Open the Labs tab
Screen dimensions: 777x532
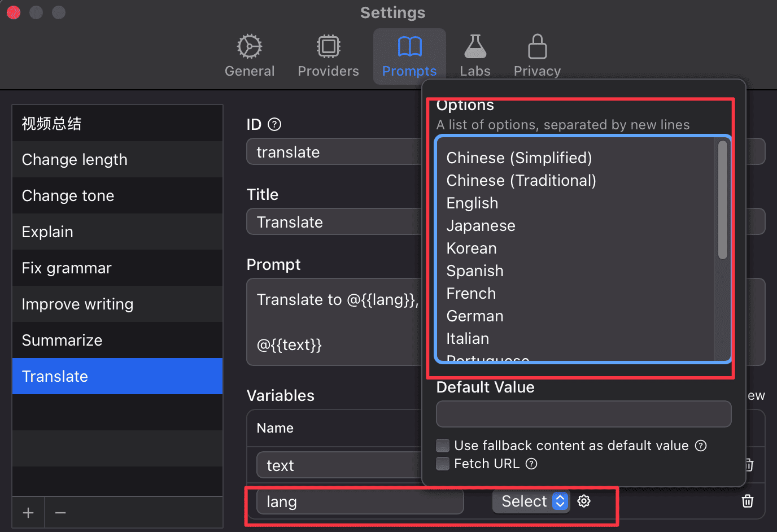[475, 55]
